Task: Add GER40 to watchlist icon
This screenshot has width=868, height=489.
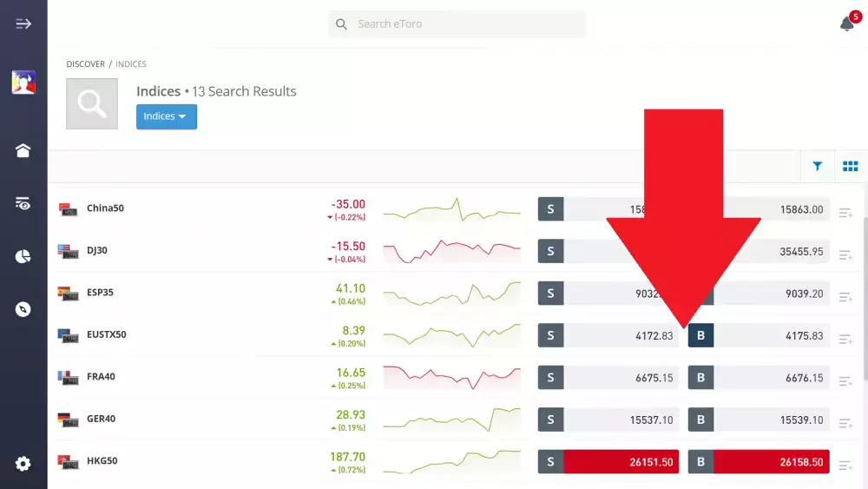Action: [845, 423]
